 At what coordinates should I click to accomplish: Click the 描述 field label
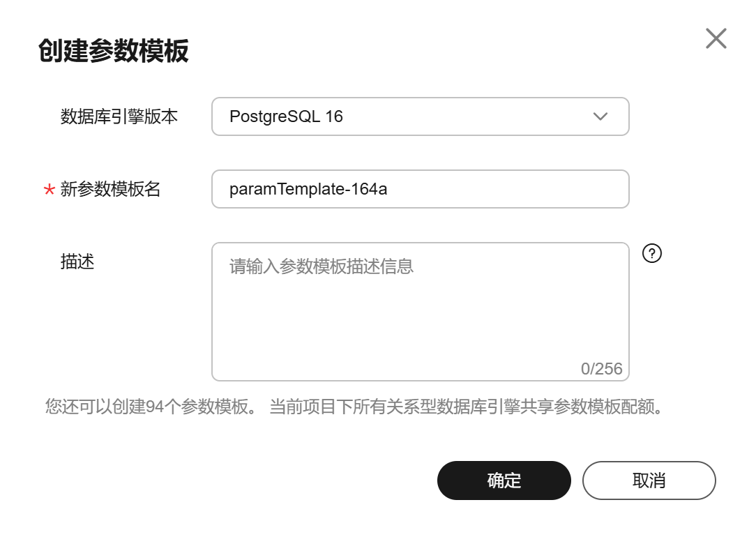click(77, 262)
